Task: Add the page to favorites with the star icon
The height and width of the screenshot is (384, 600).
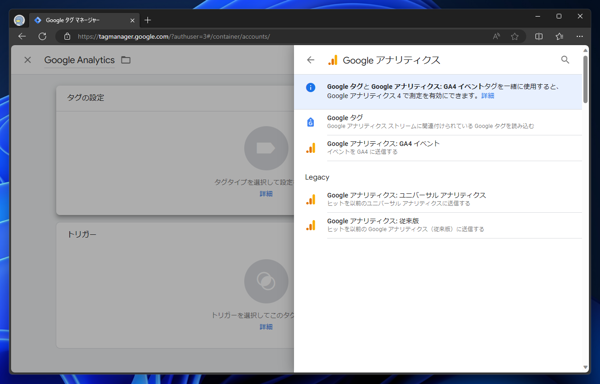Action: 515,36
